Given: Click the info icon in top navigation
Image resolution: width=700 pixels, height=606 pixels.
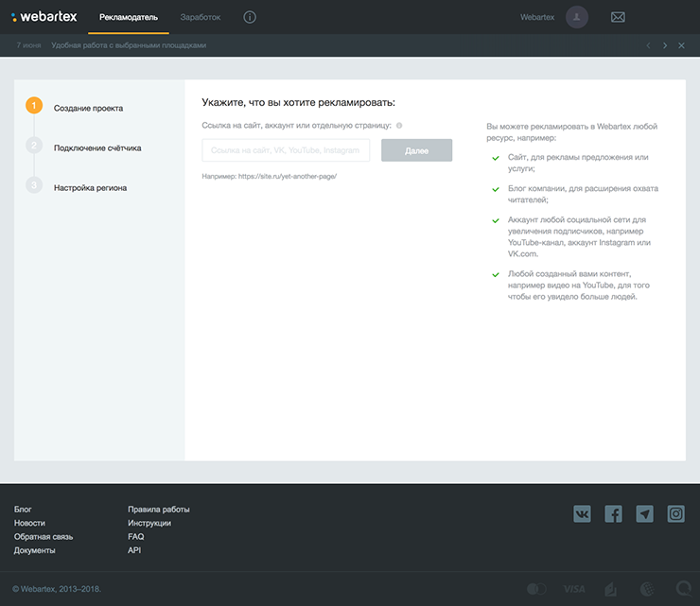Looking at the screenshot, I should pos(250,17).
